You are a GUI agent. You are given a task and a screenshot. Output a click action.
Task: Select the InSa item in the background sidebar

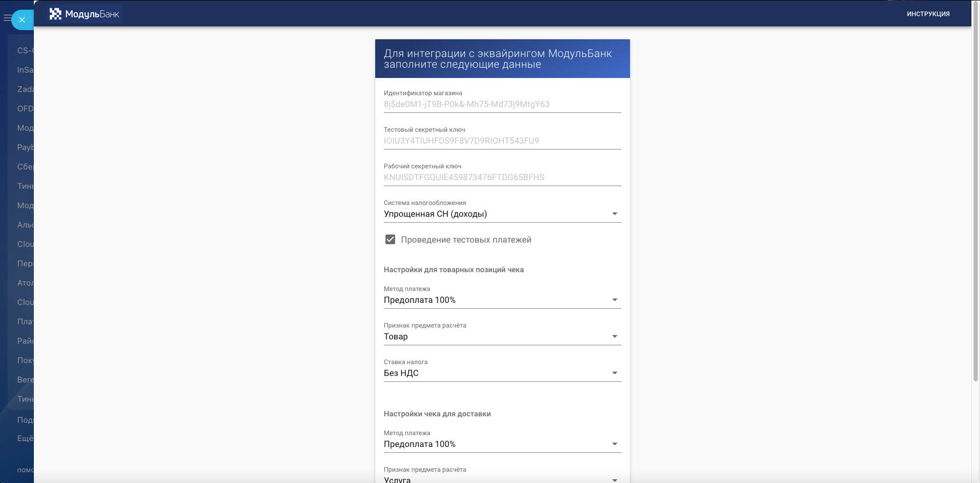(x=25, y=70)
